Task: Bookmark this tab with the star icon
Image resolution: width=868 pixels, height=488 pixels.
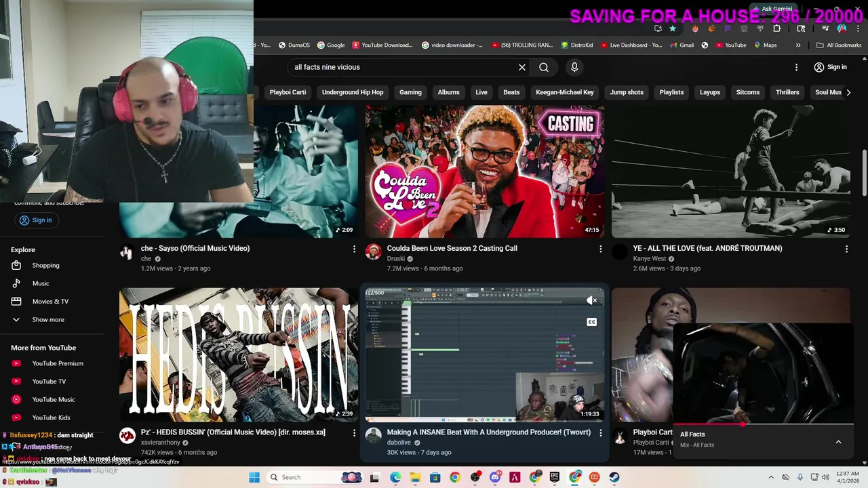Action: [x=672, y=28]
